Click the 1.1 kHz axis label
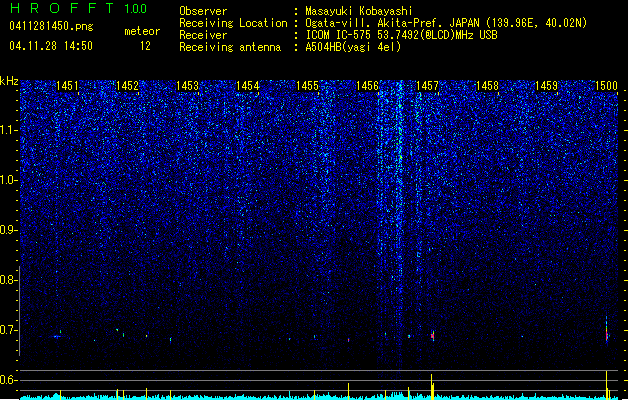Viewport: 629px width, 400px height. point(8,130)
